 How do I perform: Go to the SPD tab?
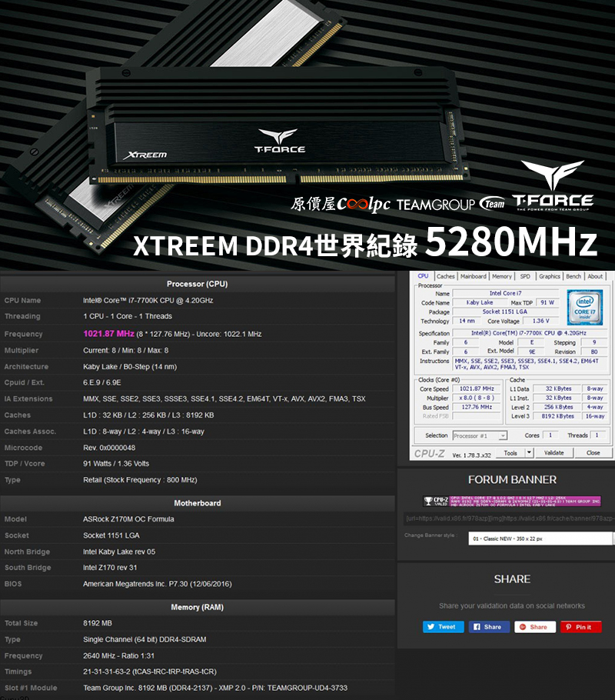point(525,277)
